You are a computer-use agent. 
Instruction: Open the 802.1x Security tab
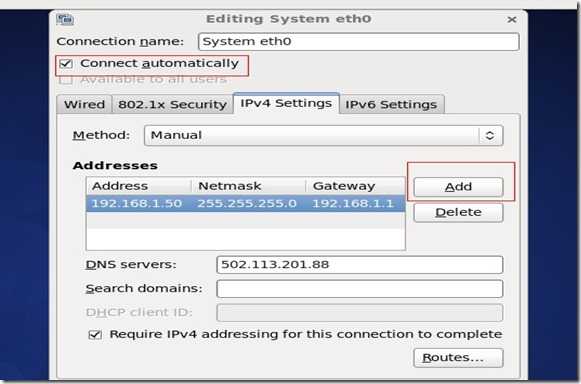tap(172, 105)
